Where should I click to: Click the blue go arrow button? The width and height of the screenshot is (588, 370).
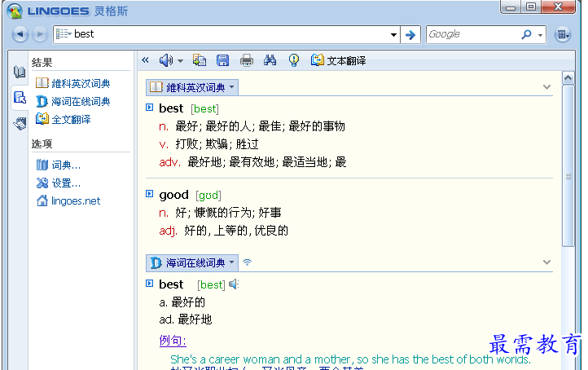pyautogui.click(x=410, y=34)
